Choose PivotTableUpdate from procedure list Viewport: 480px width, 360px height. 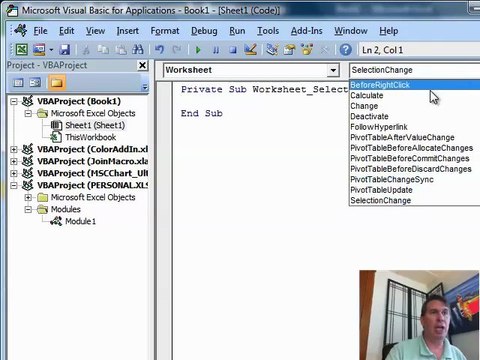coord(414,190)
